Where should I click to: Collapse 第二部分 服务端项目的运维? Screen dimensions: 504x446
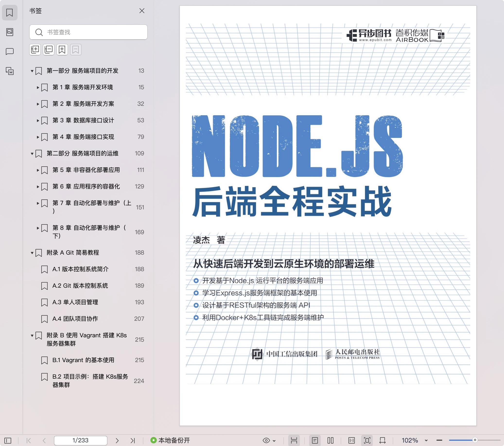coord(32,154)
